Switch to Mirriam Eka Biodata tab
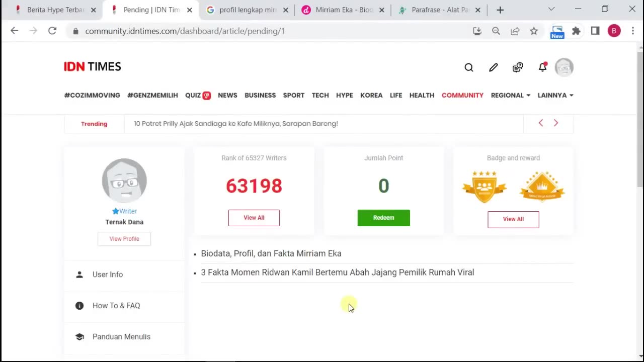Viewport: 644px width, 362px height. pyautogui.click(x=344, y=10)
